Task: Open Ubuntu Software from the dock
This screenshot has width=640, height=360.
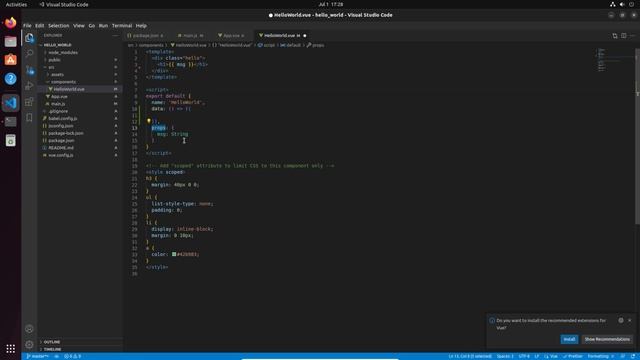Action: (11, 60)
